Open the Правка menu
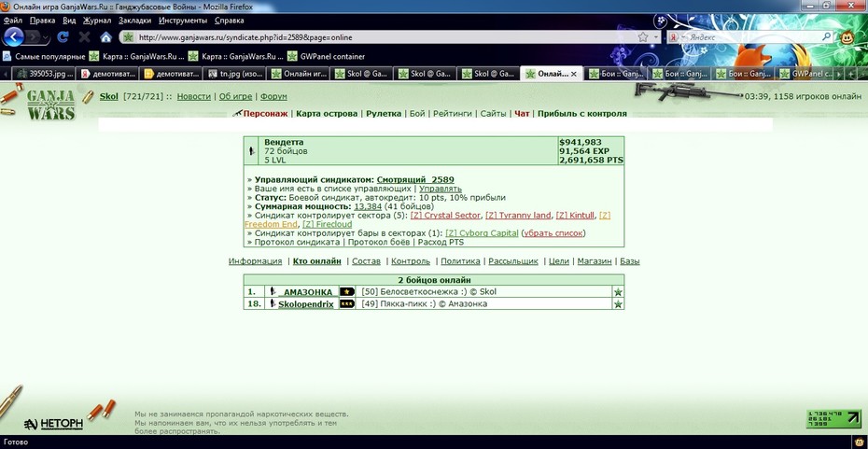This screenshot has width=868, height=449. (43, 21)
